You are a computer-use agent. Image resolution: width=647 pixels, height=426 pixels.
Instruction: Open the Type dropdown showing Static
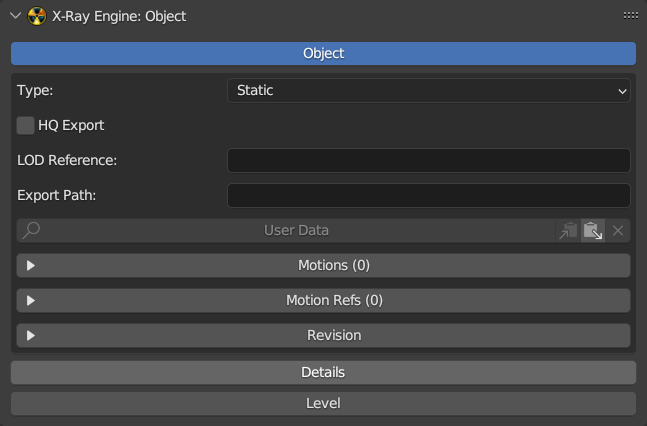click(x=429, y=90)
